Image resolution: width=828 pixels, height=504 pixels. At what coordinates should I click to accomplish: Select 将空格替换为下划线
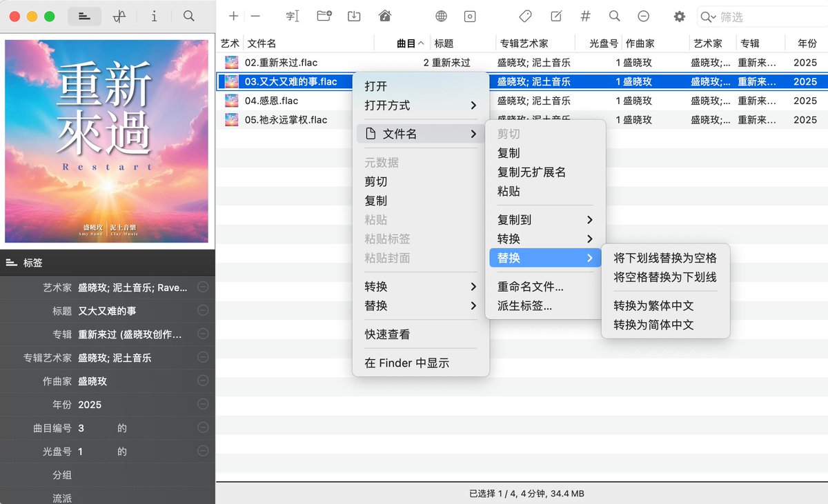(x=665, y=277)
